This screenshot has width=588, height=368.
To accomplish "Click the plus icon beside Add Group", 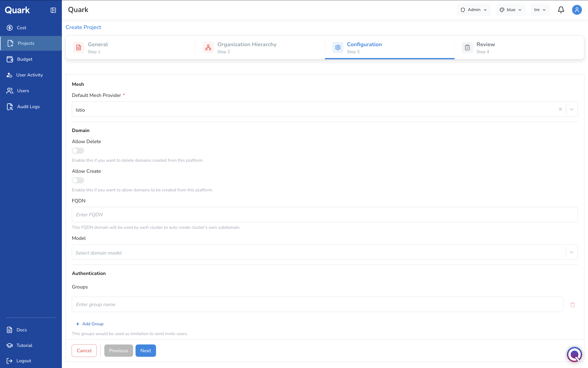I will click(x=78, y=324).
